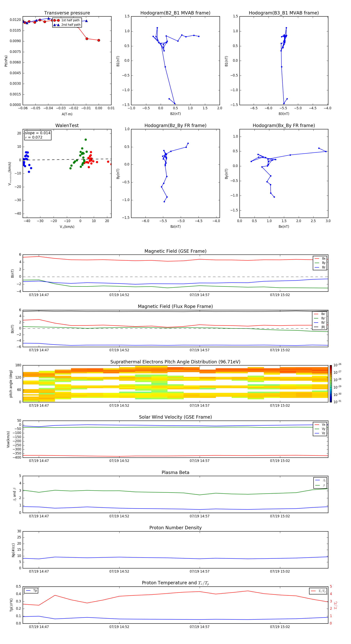Select 'Tp' legend entry in temperature panel
Image resolution: width=351 pixels, height=644 pixels.
(31, 591)
